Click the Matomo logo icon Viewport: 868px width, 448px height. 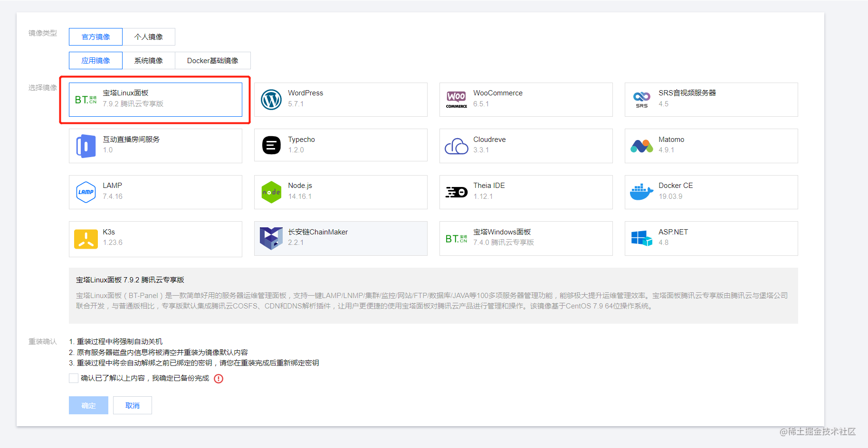coord(642,146)
